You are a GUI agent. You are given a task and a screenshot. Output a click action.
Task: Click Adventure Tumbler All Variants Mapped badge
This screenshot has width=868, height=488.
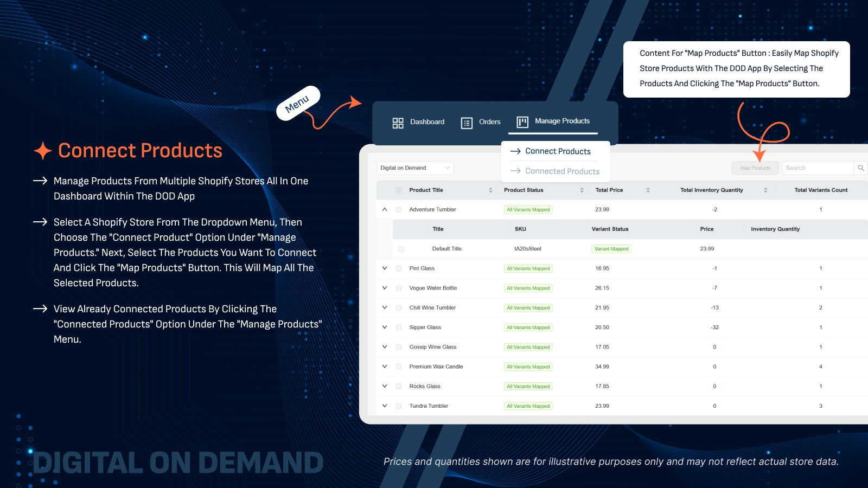528,210
